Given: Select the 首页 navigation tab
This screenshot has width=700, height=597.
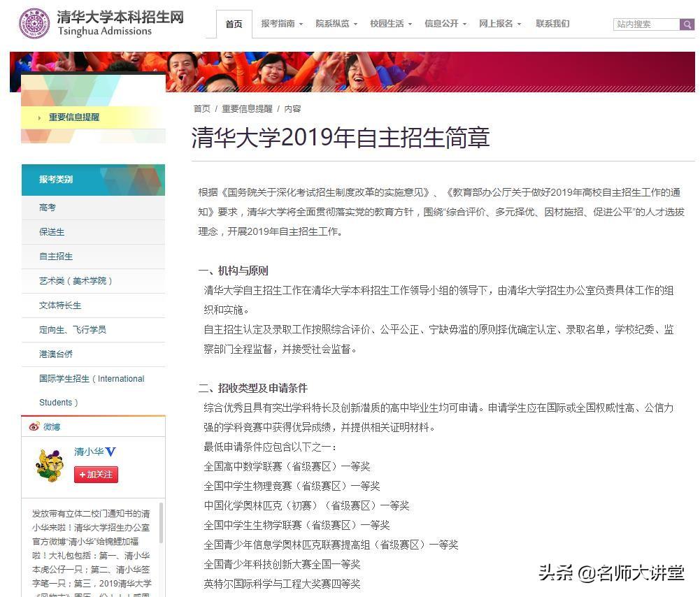Looking at the screenshot, I should coord(234,24).
